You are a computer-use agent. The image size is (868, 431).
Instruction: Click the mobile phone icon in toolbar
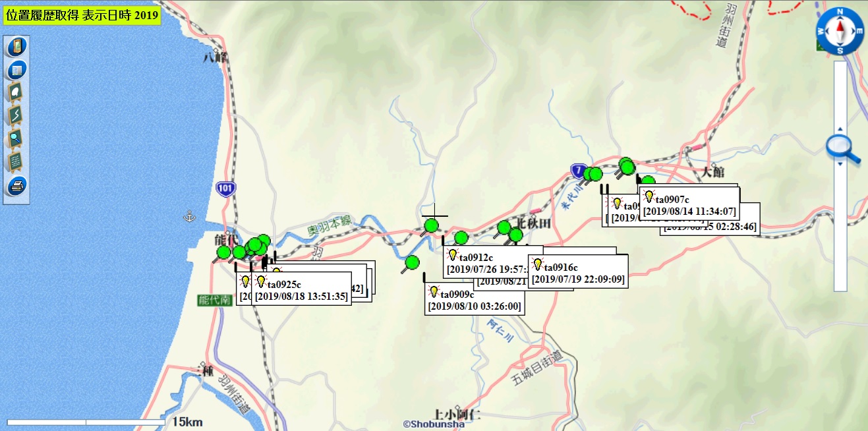[x=16, y=47]
